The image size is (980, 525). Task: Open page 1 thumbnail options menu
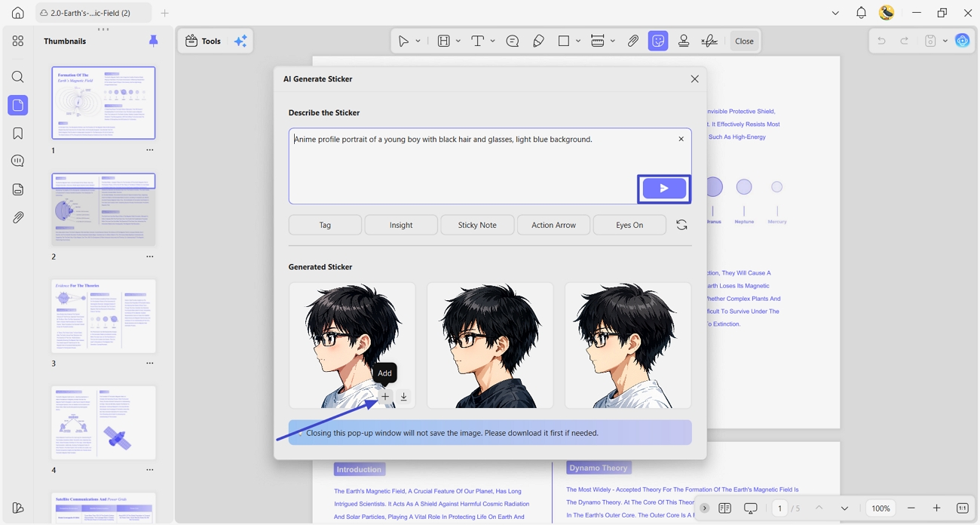(x=150, y=150)
